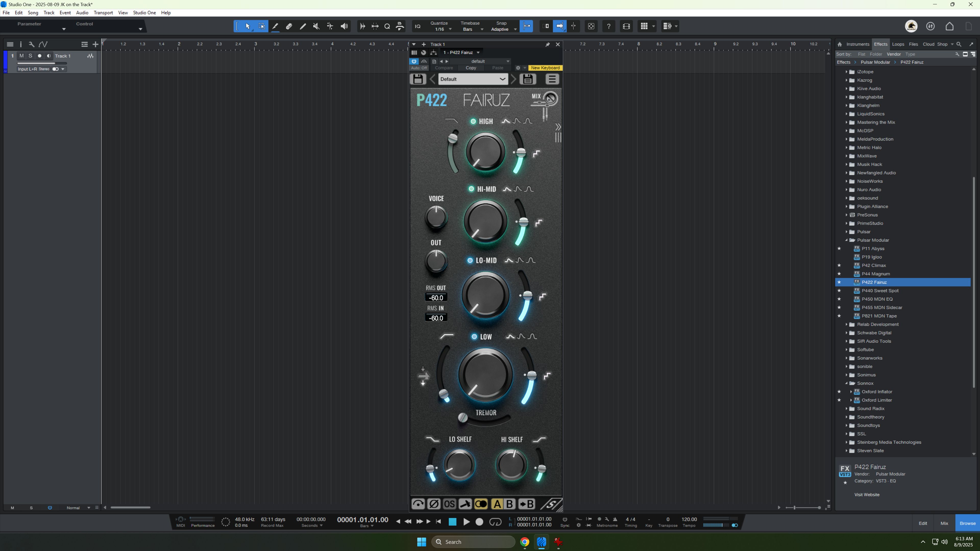Pin the plugin window with pin icon

tap(547, 44)
